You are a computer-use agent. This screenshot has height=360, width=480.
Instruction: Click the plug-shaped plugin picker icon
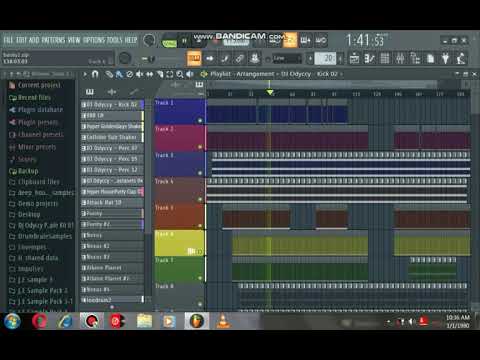[446, 59]
